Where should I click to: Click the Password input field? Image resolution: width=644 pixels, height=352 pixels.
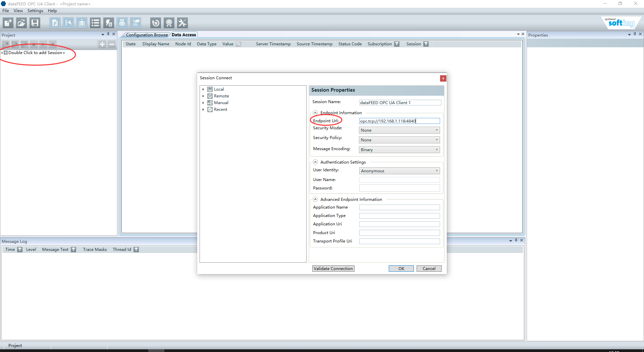click(x=399, y=188)
